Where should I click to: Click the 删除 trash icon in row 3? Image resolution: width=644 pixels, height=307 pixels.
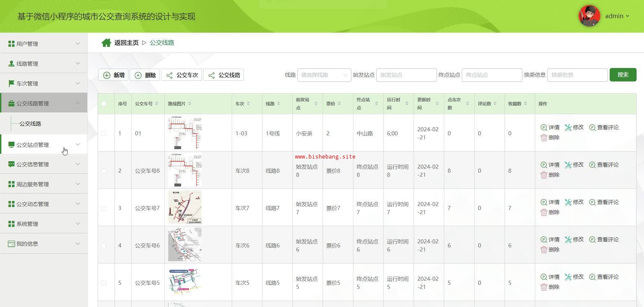(x=544, y=212)
